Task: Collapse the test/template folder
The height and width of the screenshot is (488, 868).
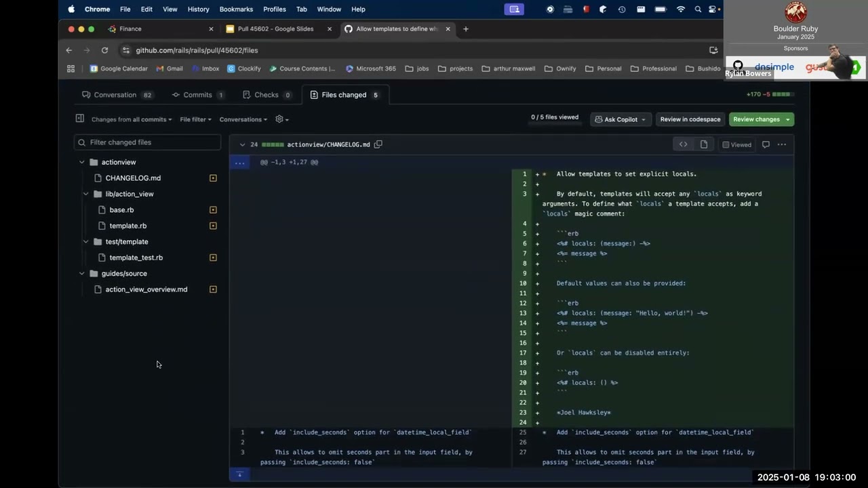Action: click(x=86, y=241)
